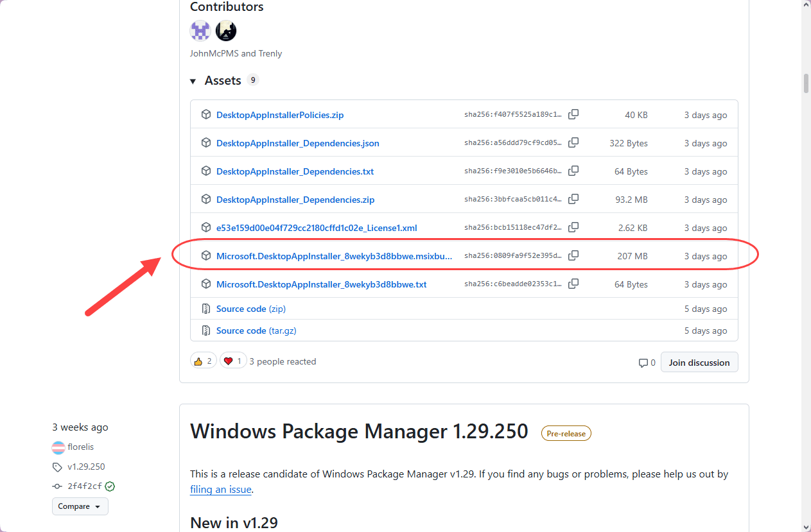Select the 'Contributors' heading
811x532 pixels.
coord(227,7)
